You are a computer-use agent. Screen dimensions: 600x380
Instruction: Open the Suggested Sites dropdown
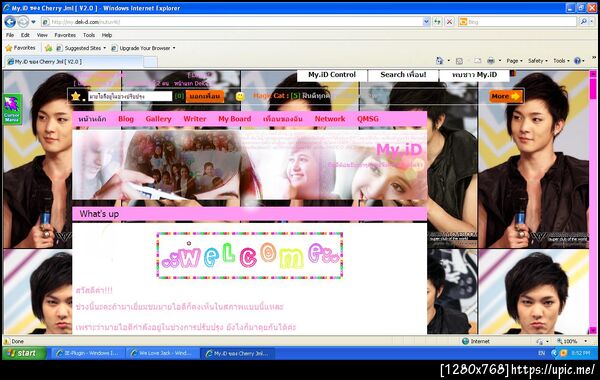click(x=81, y=48)
